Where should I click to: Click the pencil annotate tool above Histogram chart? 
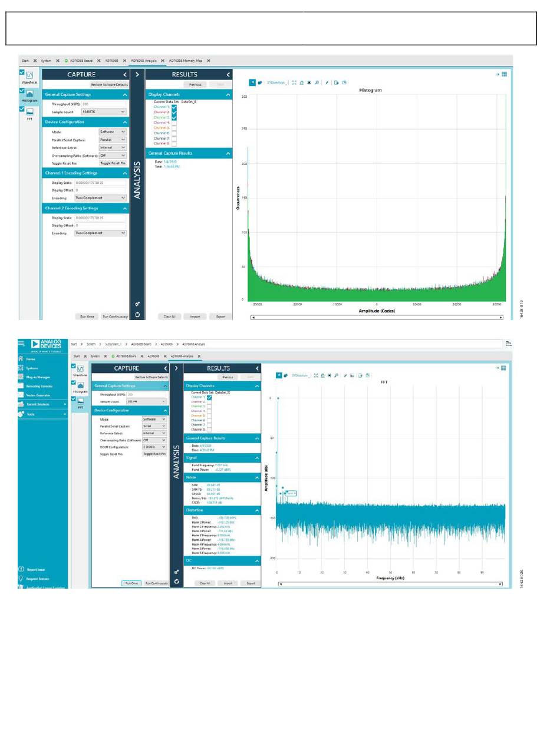pos(327,83)
